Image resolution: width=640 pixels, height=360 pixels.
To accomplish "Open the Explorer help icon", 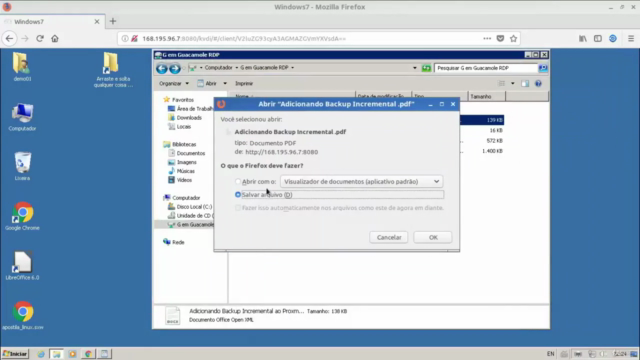I will point(538,83).
